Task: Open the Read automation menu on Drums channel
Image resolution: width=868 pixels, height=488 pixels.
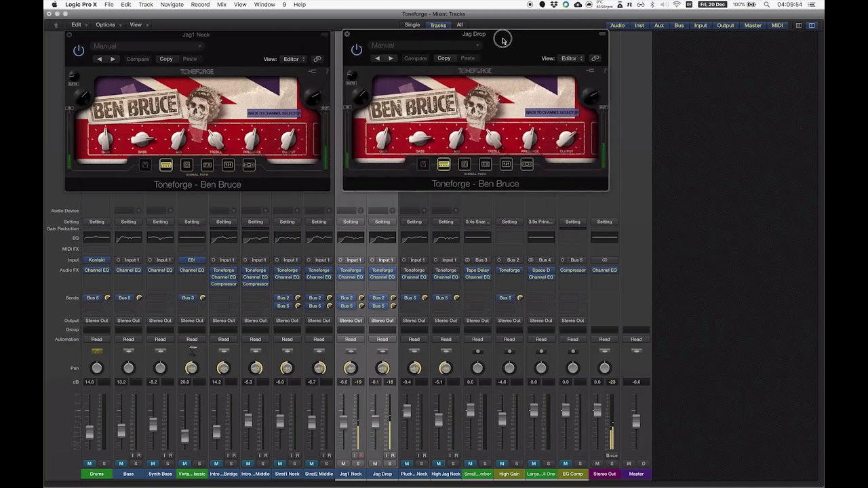Action: pos(97,339)
